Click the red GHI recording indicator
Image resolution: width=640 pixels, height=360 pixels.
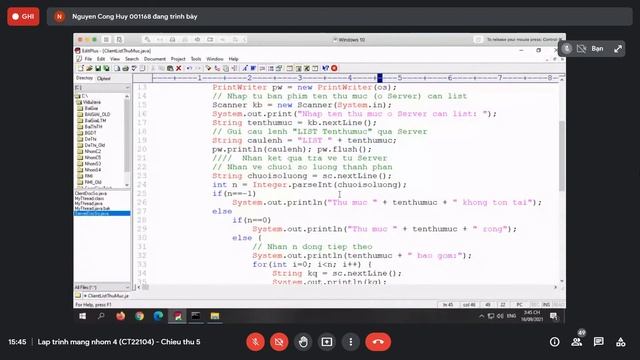23,16
